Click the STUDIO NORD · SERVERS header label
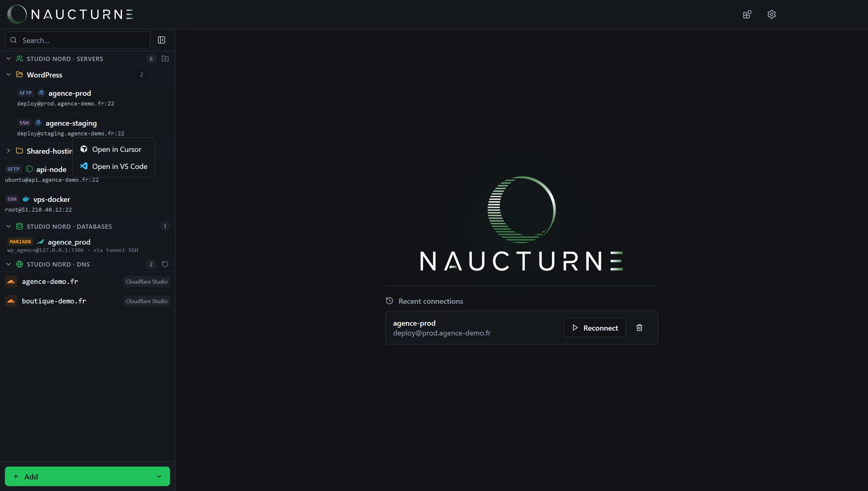The width and height of the screenshot is (868, 491). pyautogui.click(x=65, y=59)
